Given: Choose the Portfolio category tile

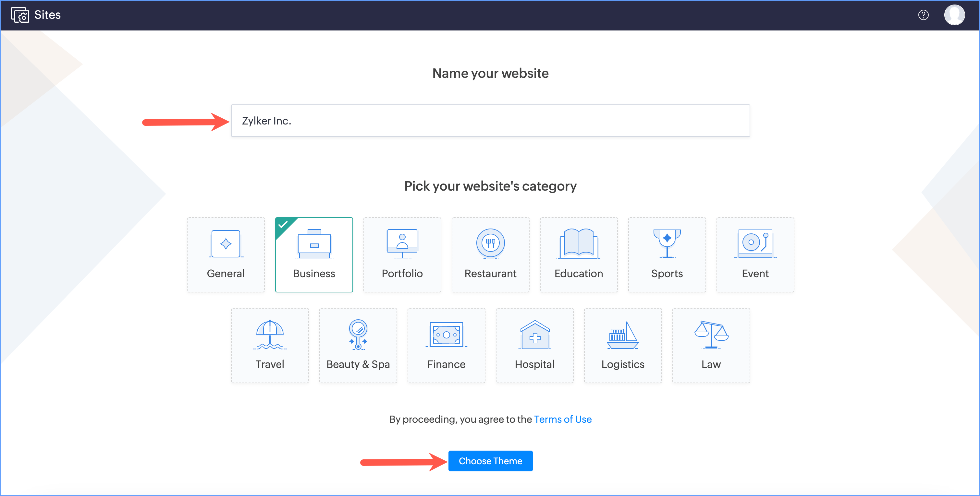Looking at the screenshot, I should point(402,254).
